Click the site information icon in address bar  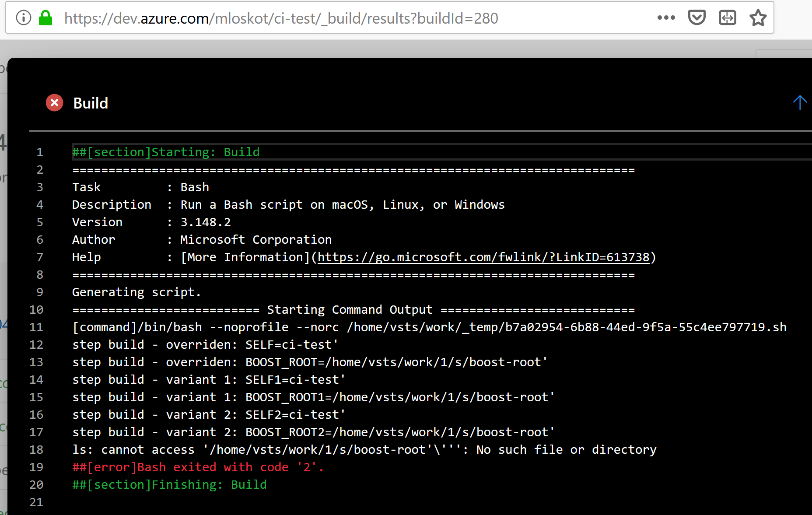click(x=23, y=18)
